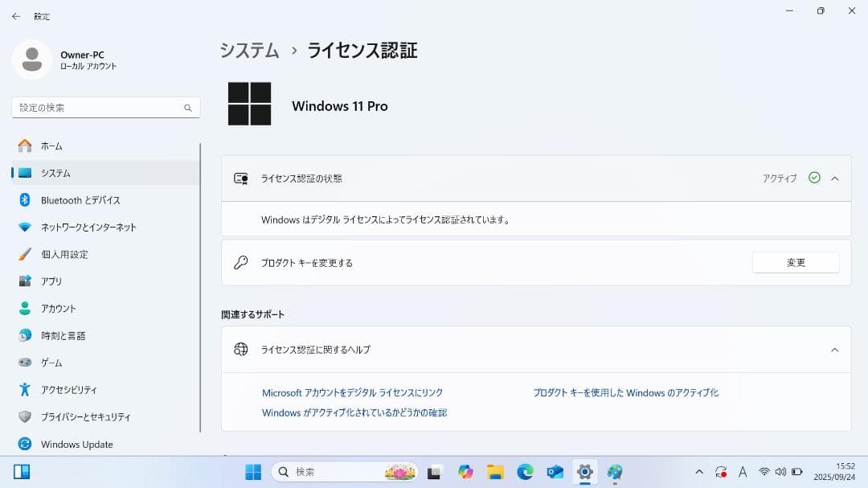Collapse the ライセンス認証に関するヘルプ section

coord(835,350)
